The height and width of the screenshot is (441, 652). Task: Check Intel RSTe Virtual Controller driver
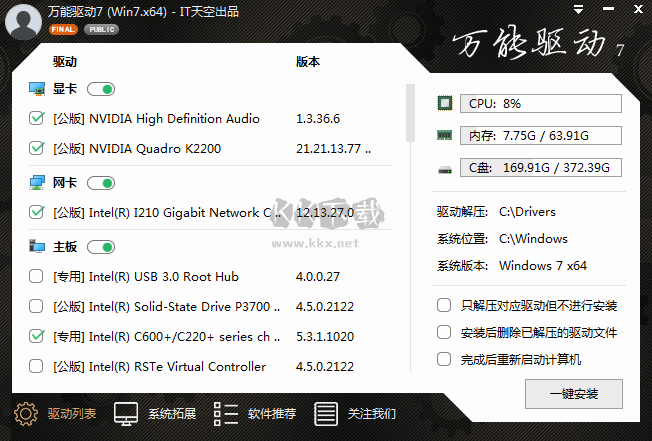click(36, 366)
